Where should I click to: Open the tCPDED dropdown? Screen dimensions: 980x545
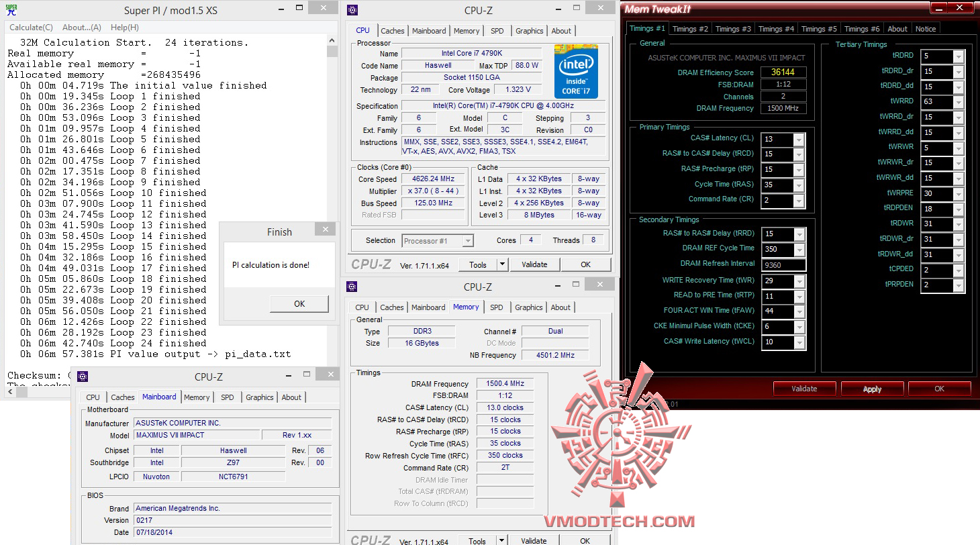959,270
